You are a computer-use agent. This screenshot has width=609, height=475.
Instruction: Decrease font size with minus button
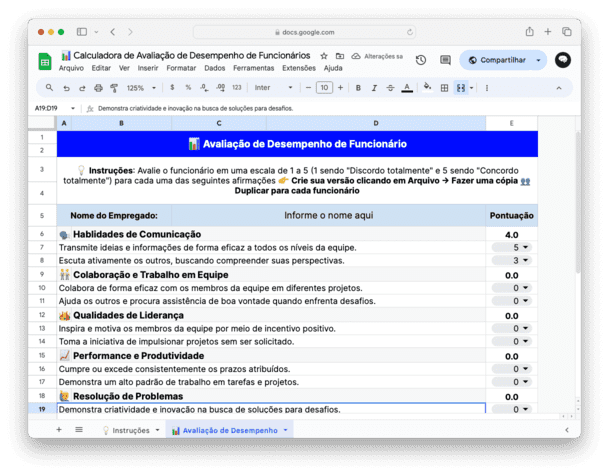click(308, 88)
